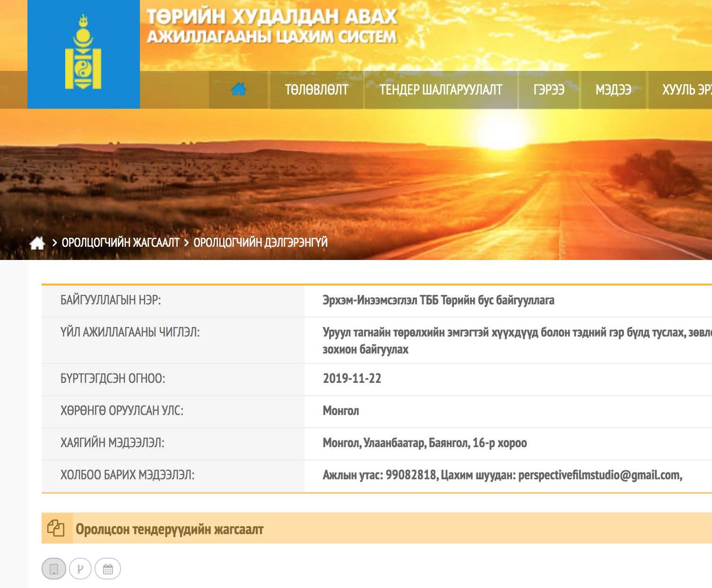Screen dimensions: 712x588
Task: Open the ТЕНДЕР ШАЛГАРУУЛАЛТ menu
Action: point(441,90)
